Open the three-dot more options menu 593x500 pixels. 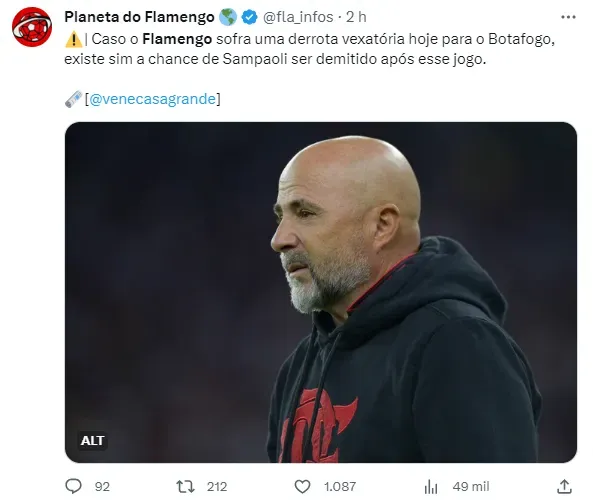click(568, 17)
